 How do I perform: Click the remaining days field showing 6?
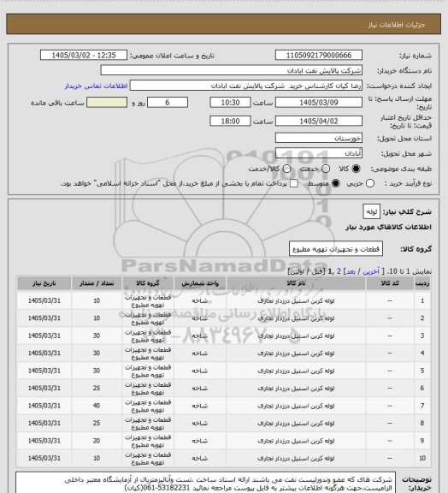[168, 103]
